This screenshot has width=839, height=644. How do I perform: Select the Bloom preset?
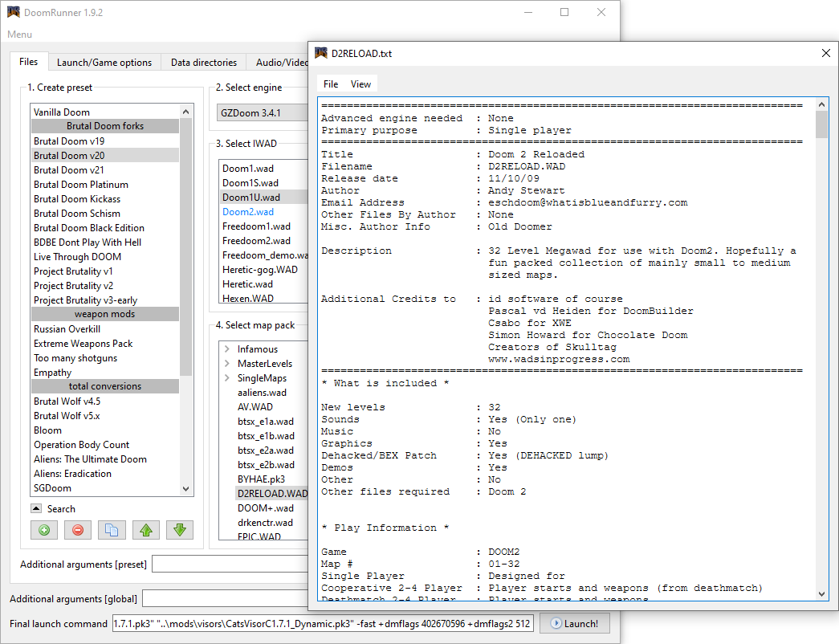pyautogui.click(x=105, y=430)
